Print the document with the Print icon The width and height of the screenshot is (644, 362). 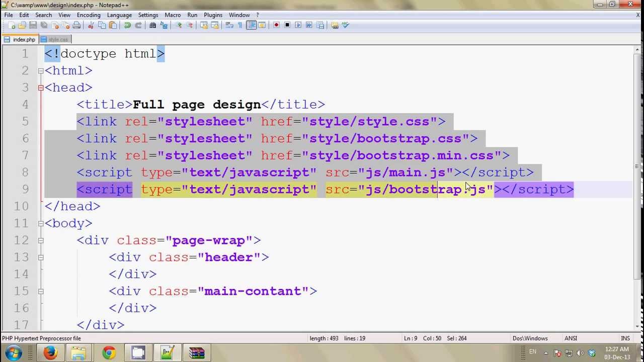pos(76,25)
